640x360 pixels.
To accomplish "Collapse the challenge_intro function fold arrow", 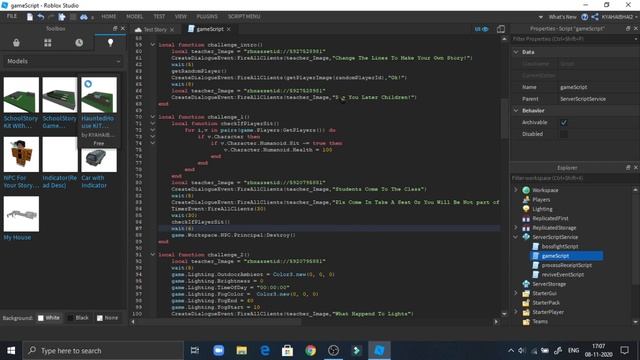I will pos(152,45).
